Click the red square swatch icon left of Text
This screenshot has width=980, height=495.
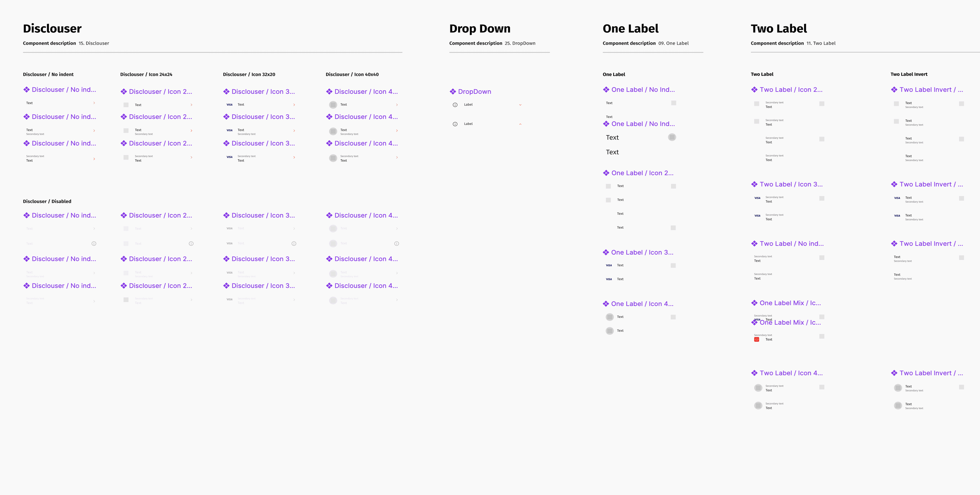pos(757,339)
